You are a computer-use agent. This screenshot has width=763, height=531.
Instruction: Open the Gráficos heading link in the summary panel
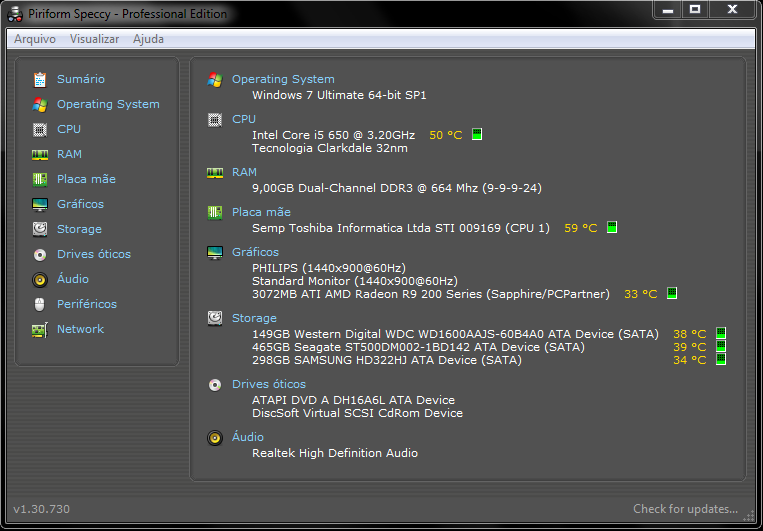[255, 252]
